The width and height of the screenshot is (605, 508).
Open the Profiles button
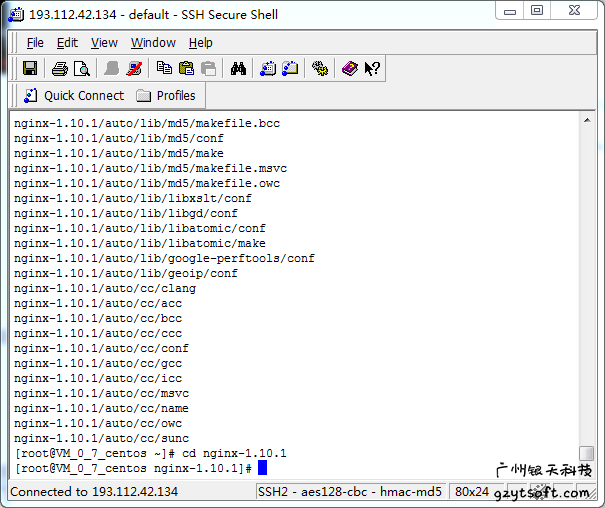coord(166,96)
